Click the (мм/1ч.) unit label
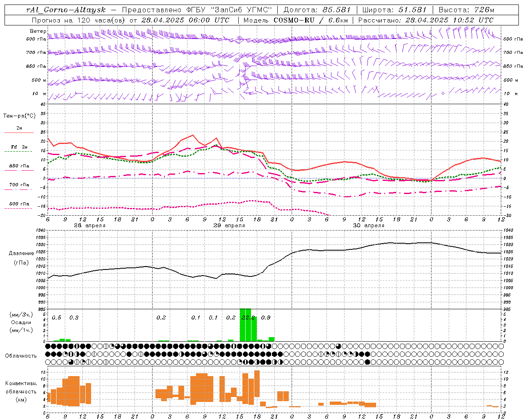 (21, 330)
